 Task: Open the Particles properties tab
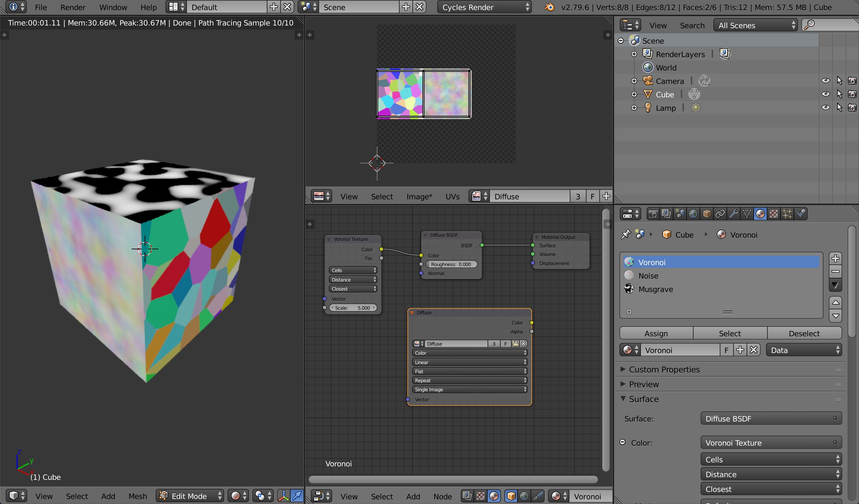click(x=787, y=214)
